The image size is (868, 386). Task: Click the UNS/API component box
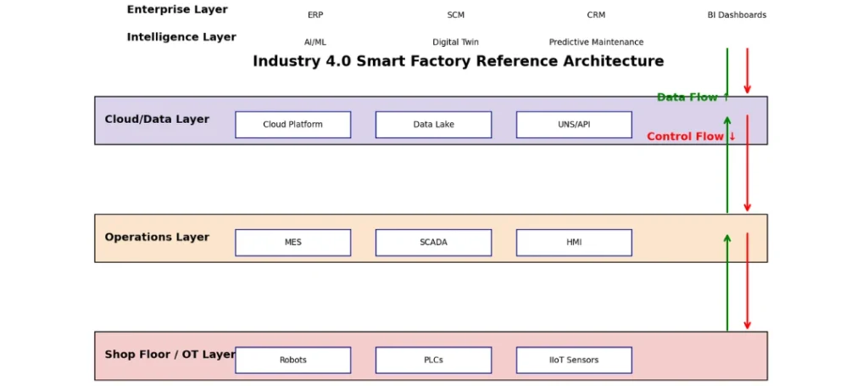(574, 125)
